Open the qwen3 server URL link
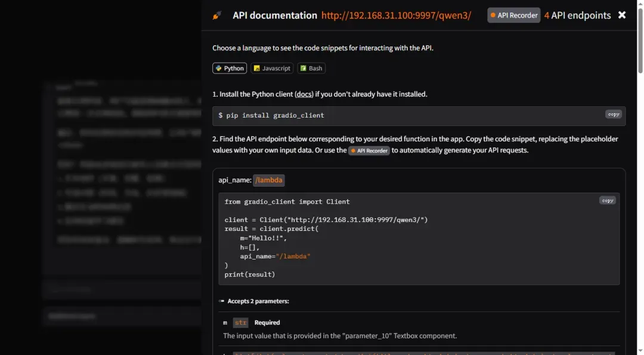 [396, 16]
